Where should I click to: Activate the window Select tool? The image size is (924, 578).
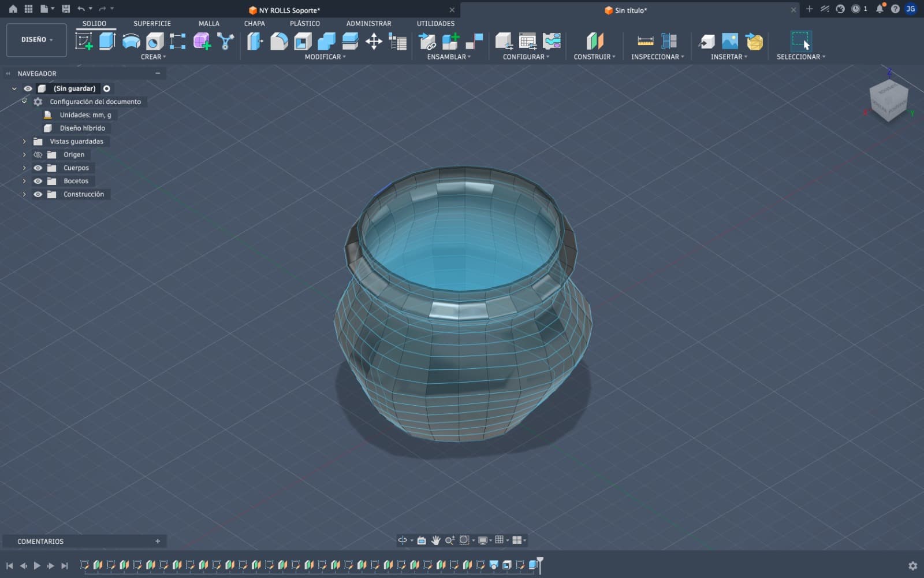point(801,41)
